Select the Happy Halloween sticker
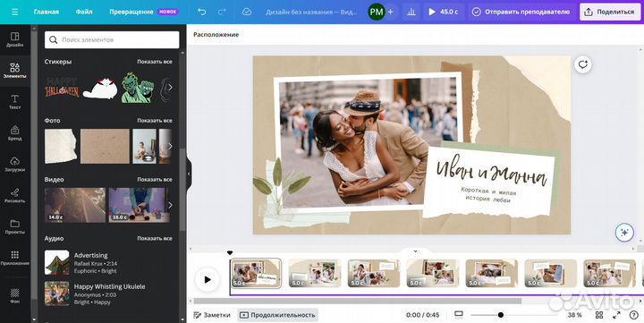 point(62,88)
